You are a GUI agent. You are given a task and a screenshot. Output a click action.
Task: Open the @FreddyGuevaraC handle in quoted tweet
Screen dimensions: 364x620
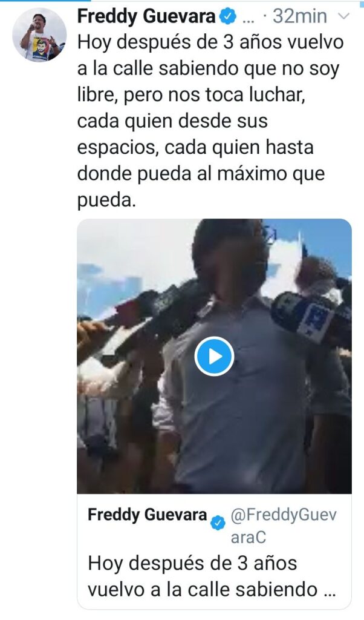(284, 526)
